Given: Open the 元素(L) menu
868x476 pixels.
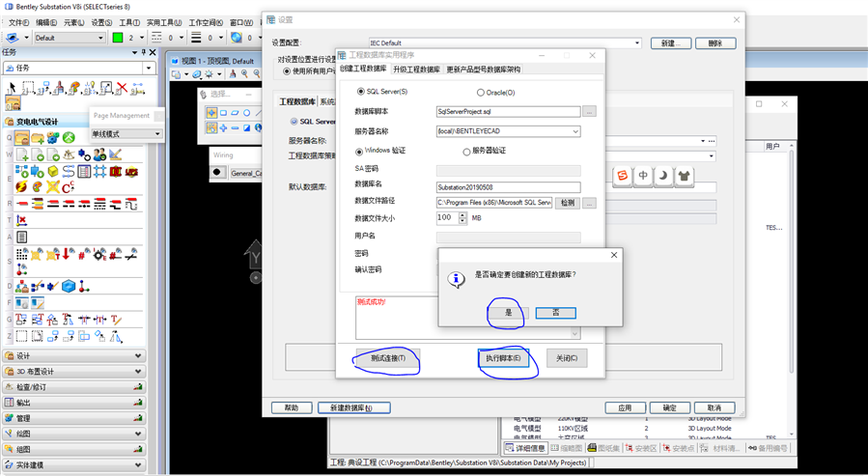Looking at the screenshot, I should click(x=73, y=23).
